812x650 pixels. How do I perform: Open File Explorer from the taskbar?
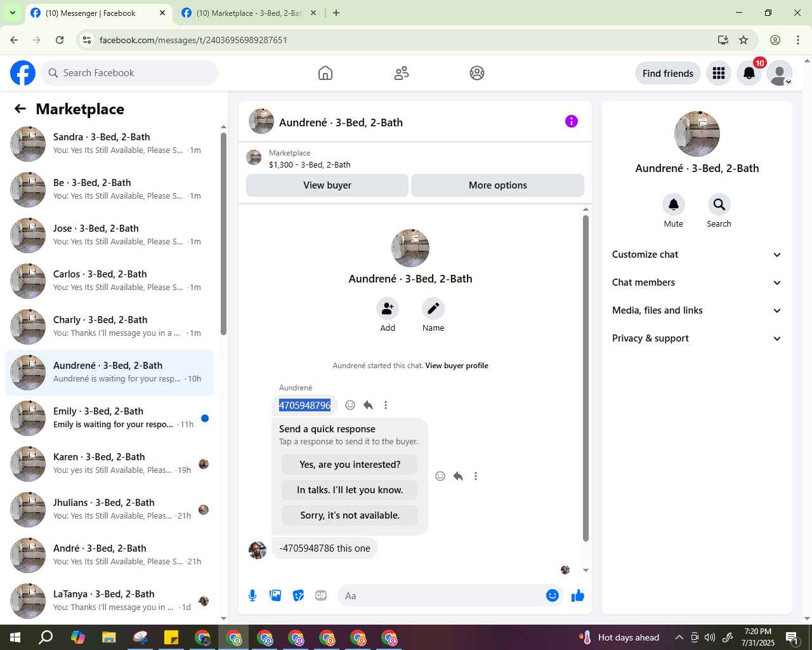(x=109, y=637)
